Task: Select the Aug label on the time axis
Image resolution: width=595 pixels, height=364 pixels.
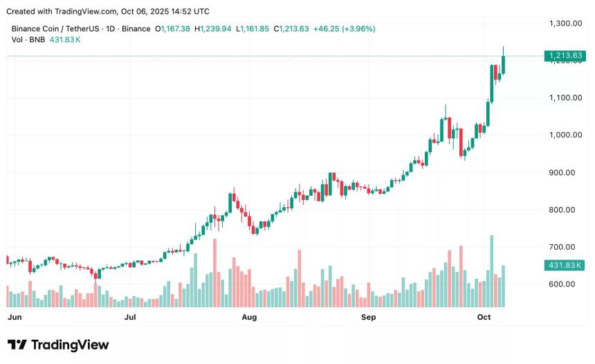Action: click(249, 318)
